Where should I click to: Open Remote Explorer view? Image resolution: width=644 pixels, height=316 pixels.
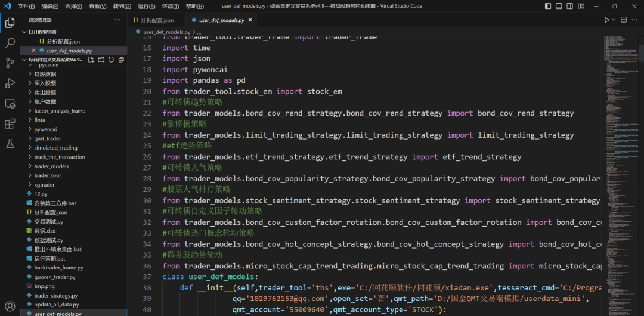[10, 104]
